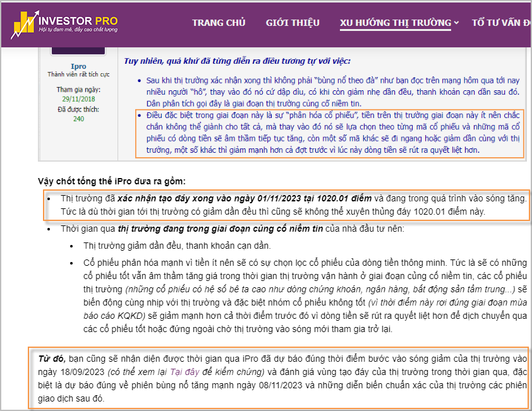532x411 pixels.
Task: Select the XU HƯỚNG THỊ TRƯỜNG menu
Action: point(395,23)
